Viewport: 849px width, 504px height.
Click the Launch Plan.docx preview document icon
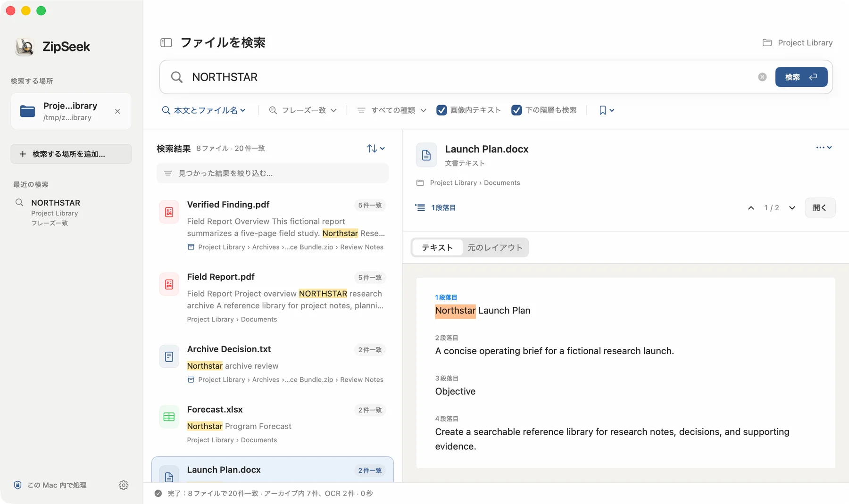[x=426, y=155]
